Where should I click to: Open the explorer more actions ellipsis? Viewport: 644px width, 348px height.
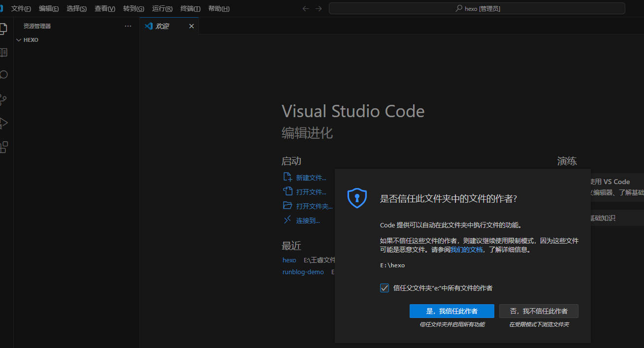[128, 26]
